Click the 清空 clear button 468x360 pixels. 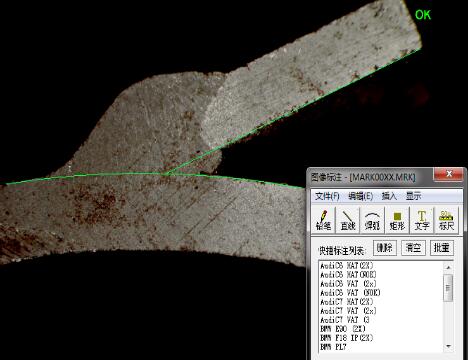[x=413, y=248]
